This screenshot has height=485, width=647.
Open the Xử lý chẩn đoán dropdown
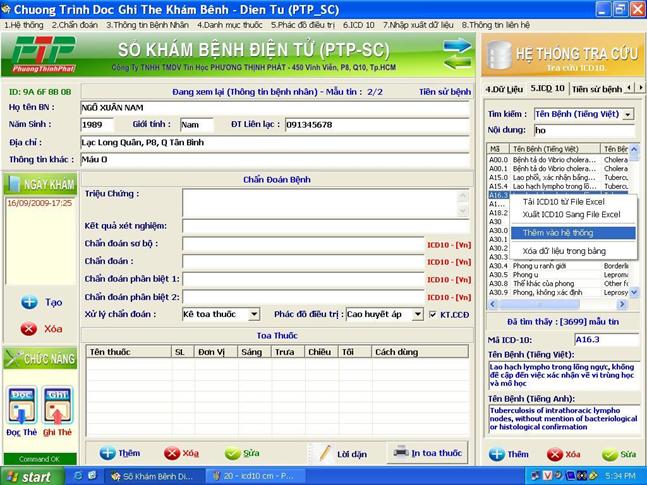254,314
